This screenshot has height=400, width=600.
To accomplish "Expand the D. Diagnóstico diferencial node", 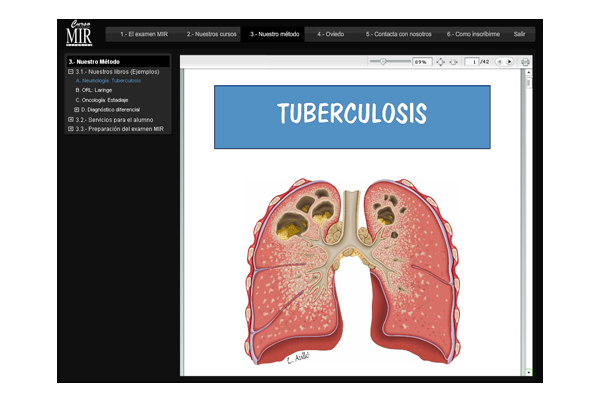I will (x=77, y=109).
